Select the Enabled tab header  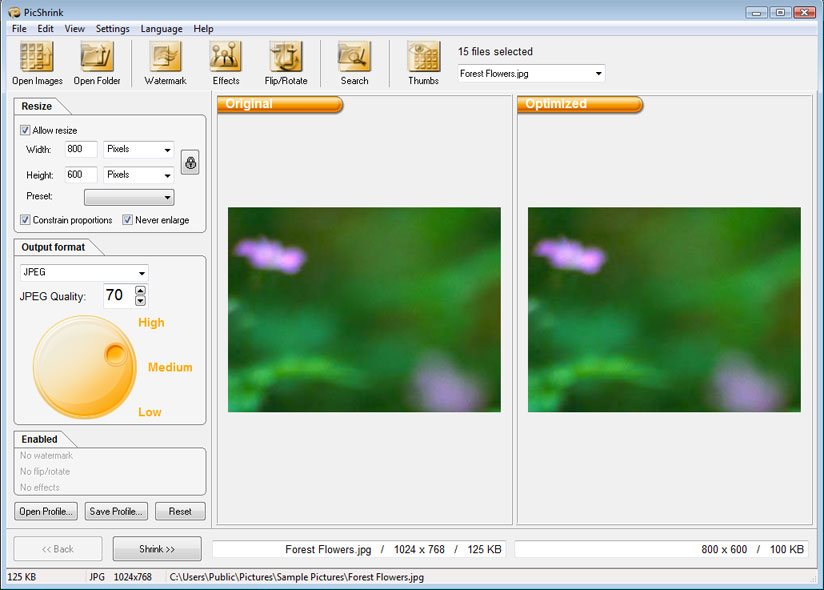tap(39, 439)
